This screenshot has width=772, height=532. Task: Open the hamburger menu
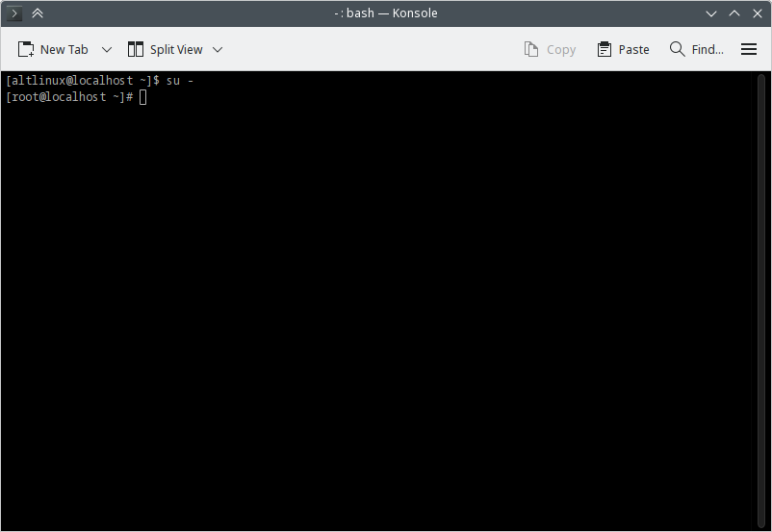748,49
